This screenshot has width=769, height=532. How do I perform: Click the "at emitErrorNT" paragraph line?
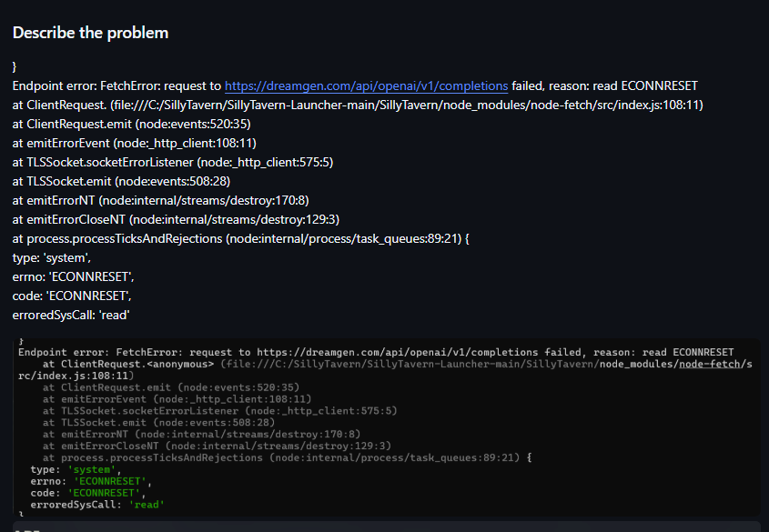(160, 200)
